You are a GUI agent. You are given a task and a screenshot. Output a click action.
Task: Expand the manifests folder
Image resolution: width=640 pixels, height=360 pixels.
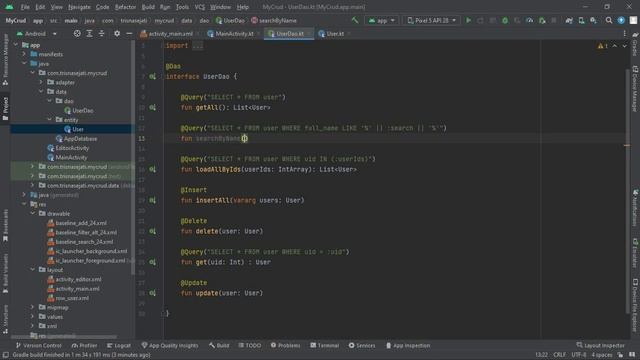point(24,54)
